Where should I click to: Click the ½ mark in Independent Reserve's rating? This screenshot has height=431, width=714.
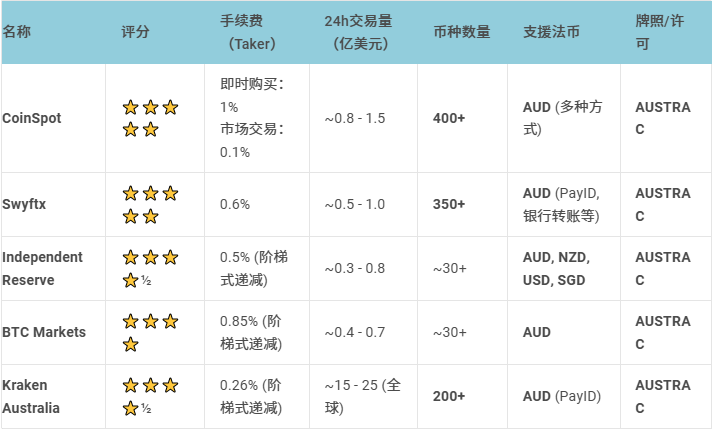click(144, 281)
